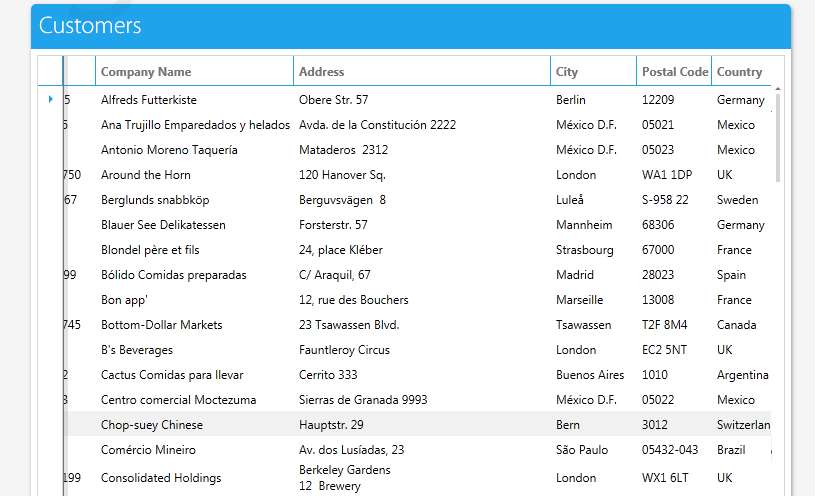This screenshot has width=822, height=496.
Task: Select the Chop-suey Chinese row
Action: [x=152, y=425]
